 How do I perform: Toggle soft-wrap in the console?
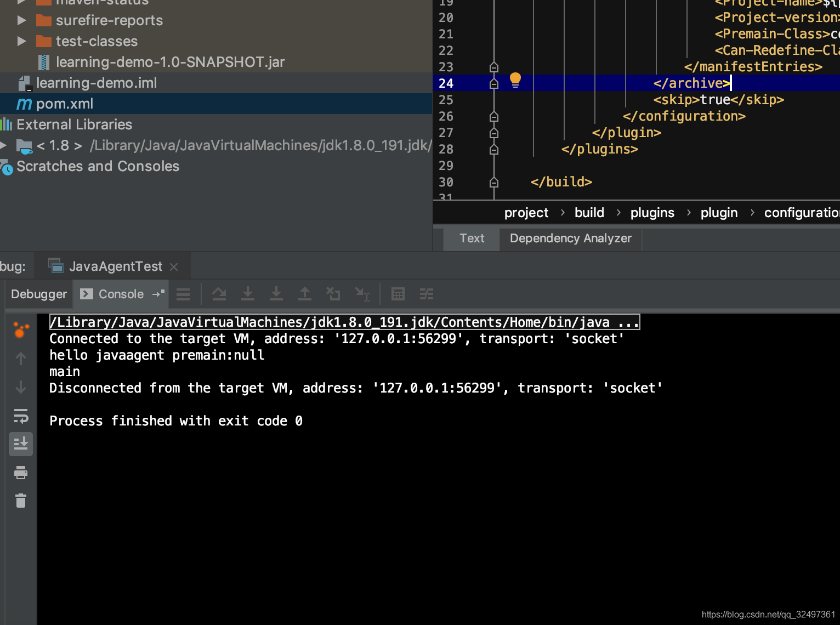click(21, 416)
